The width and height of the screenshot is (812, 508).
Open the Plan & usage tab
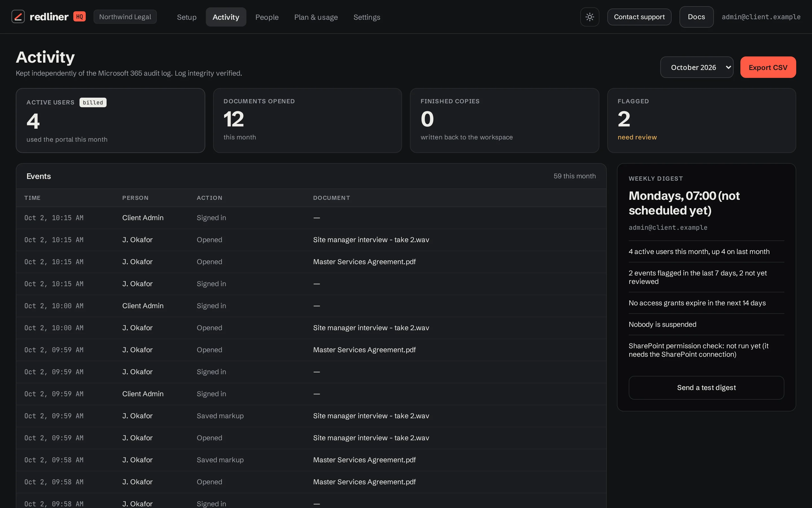pos(316,17)
